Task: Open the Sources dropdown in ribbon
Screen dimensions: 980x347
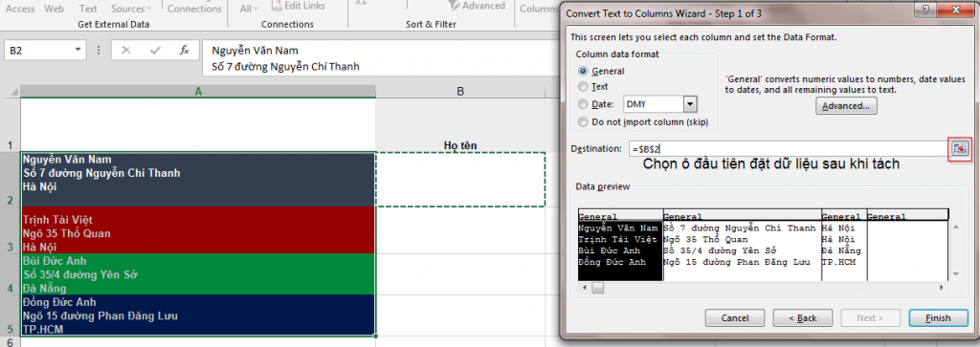Action: [131, 9]
